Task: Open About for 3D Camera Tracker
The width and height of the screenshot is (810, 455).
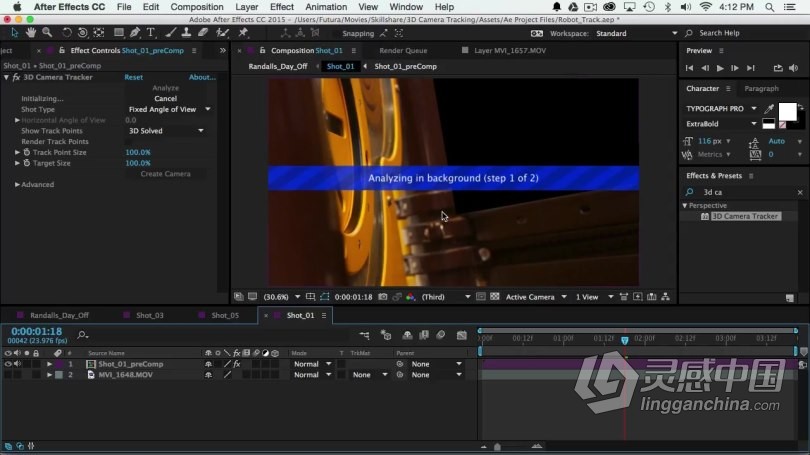Action: tap(202, 77)
